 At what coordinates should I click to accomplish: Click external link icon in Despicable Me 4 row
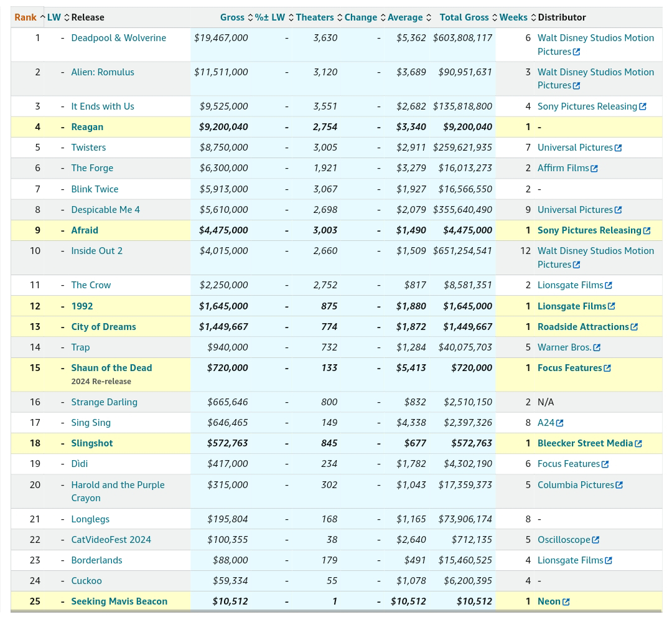(618, 210)
